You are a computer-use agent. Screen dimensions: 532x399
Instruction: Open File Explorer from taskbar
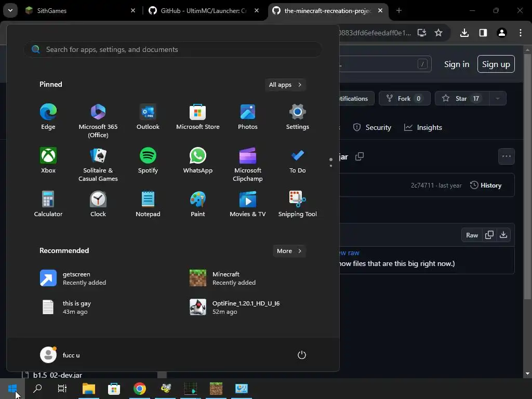point(89,389)
